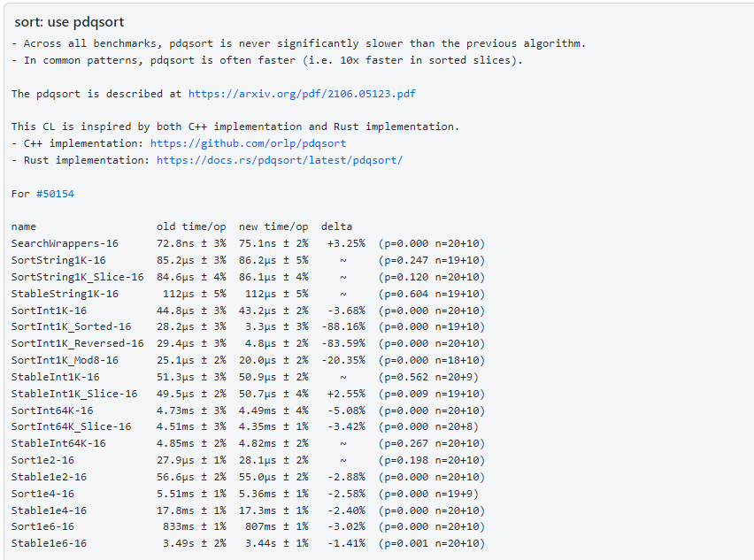Image resolution: width=754 pixels, height=560 pixels.
Task: Open the orlp/pdqsort GitHub repository link
Action: point(248,142)
